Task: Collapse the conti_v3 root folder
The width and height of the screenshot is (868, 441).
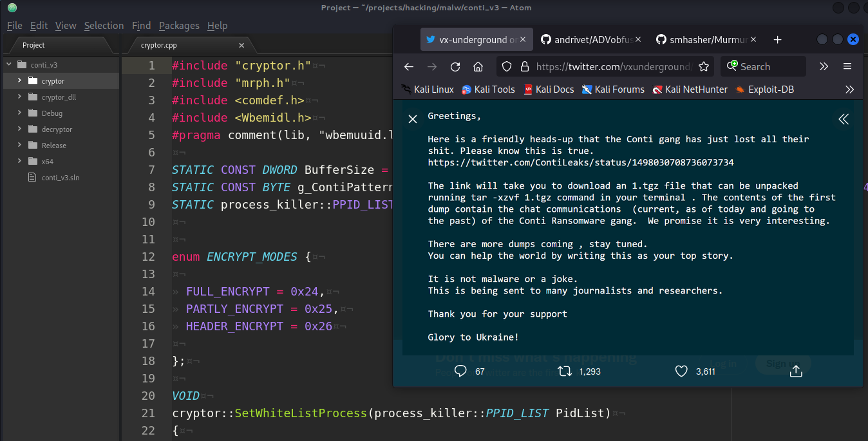Action: tap(9, 65)
